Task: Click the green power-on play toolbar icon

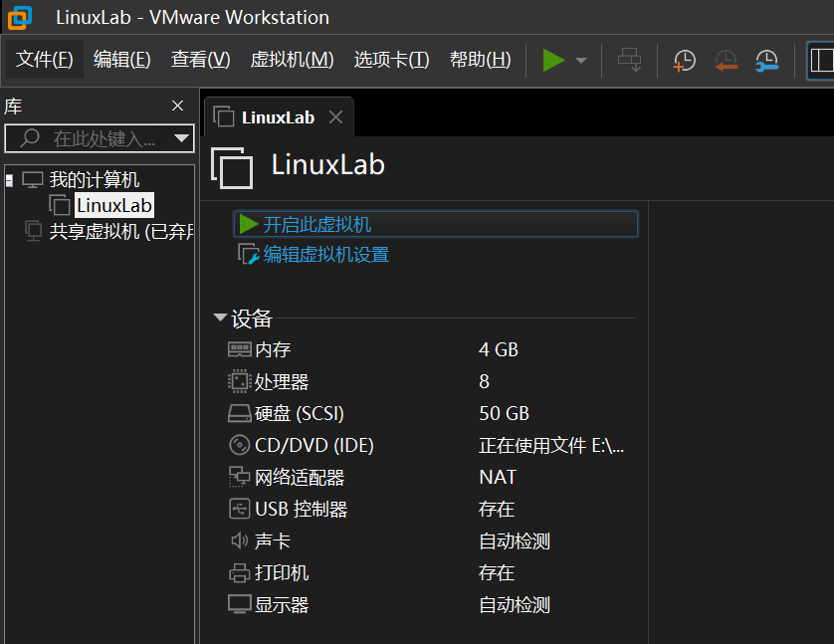Action: (553, 60)
